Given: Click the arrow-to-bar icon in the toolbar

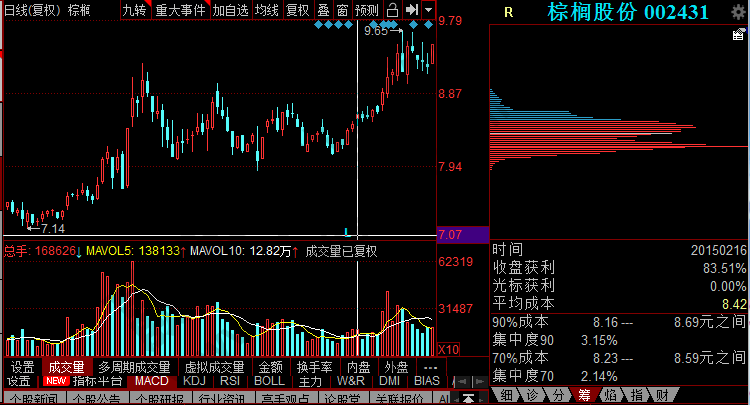Looking at the screenshot, I should click(x=410, y=10).
